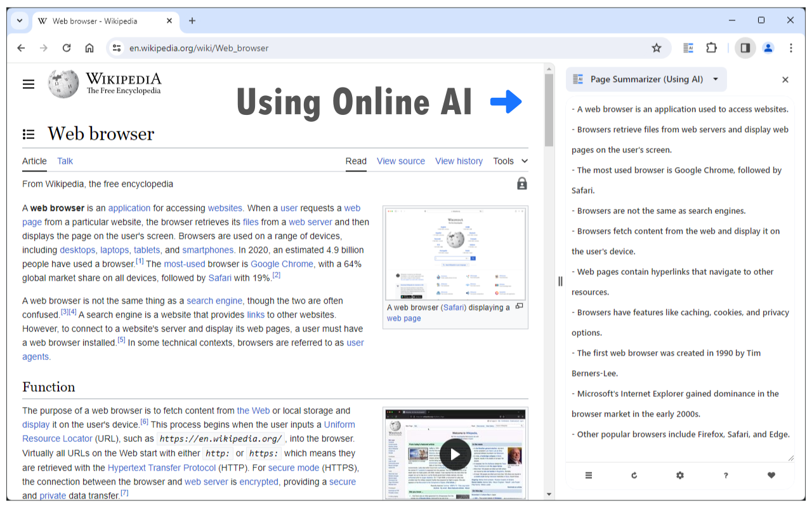812x508 pixels.
Task: Open the View history tab
Action: pos(459,161)
